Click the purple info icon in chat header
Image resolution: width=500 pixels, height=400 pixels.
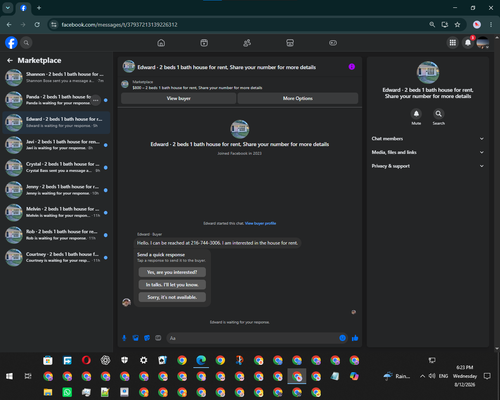(352, 67)
